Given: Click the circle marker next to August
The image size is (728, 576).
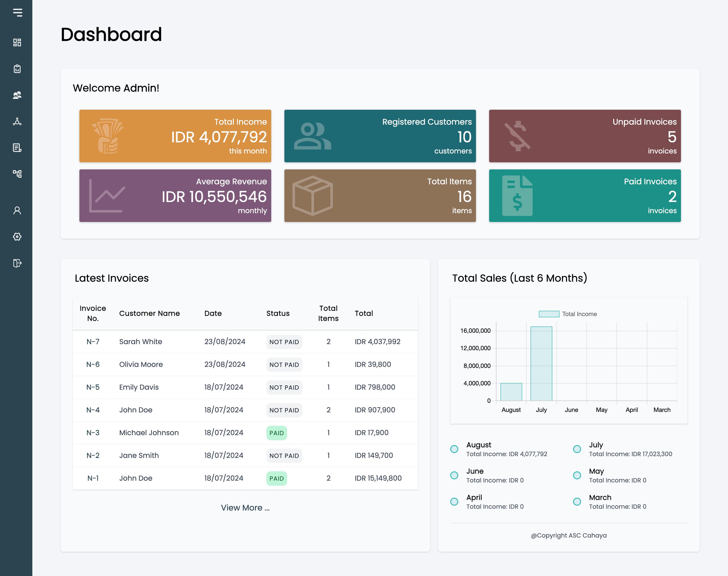Looking at the screenshot, I should [x=454, y=449].
